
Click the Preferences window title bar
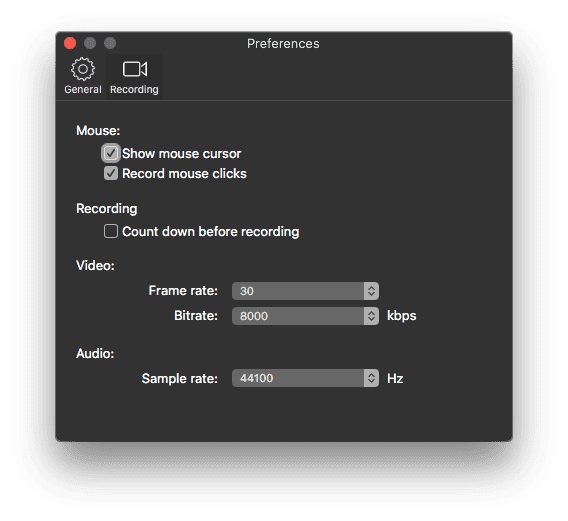pos(283,43)
